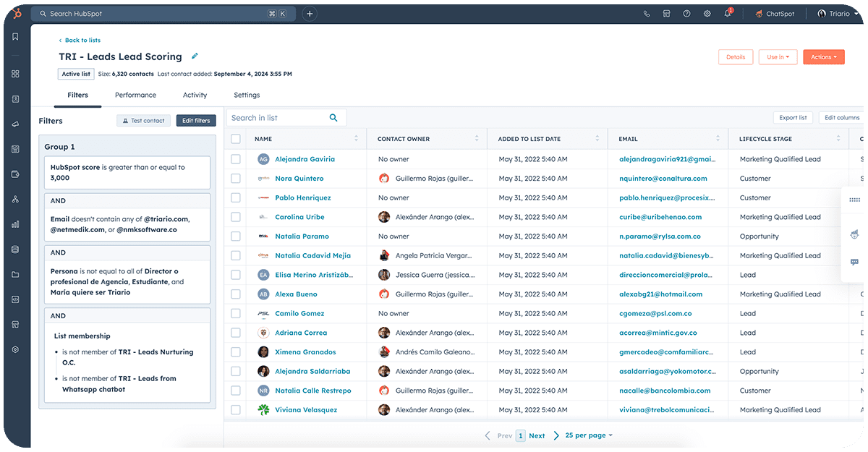This screenshot has width=868, height=452.
Task: Select the checkbox on Nora Quintero's row
Action: coord(236,178)
